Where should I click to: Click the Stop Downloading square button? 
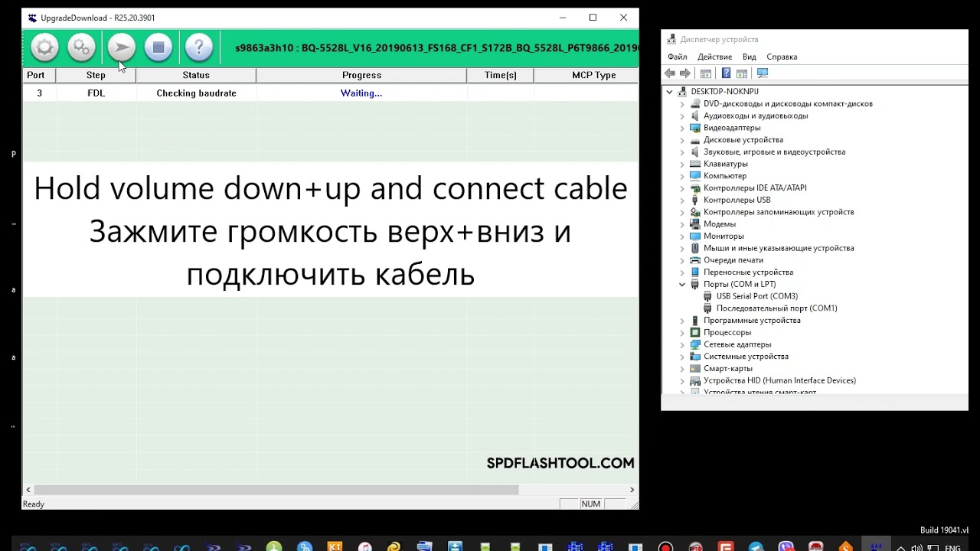click(x=158, y=48)
